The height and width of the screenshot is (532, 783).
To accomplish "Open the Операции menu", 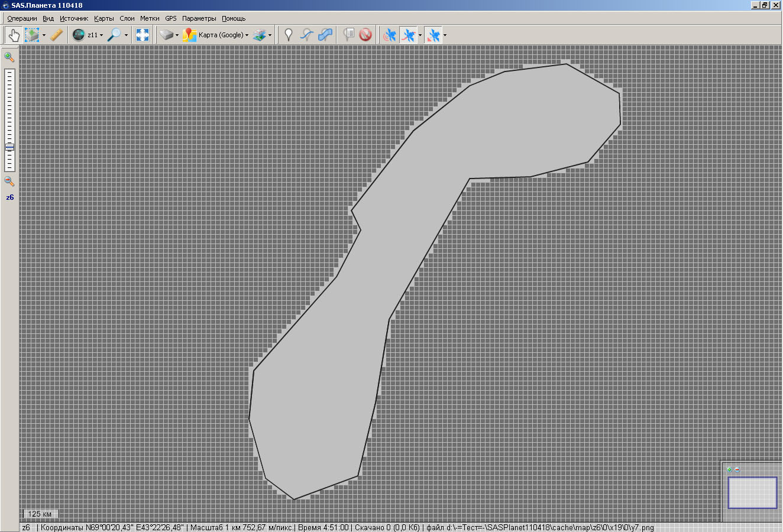I will (22, 18).
